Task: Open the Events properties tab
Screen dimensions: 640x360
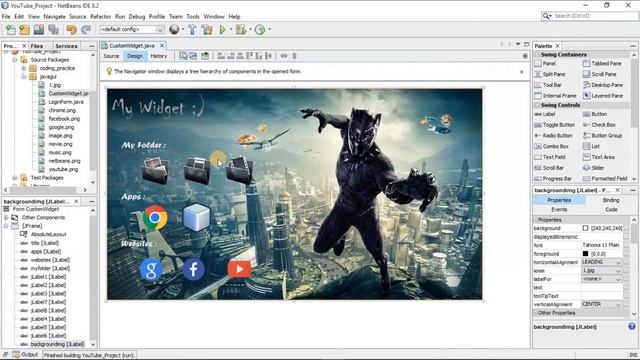Action: click(x=559, y=209)
